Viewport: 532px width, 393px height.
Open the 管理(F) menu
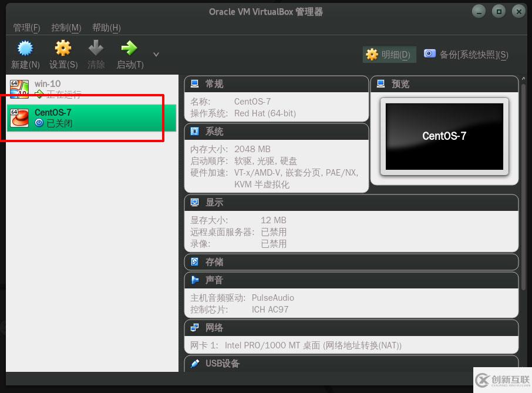[x=26, y=28]
